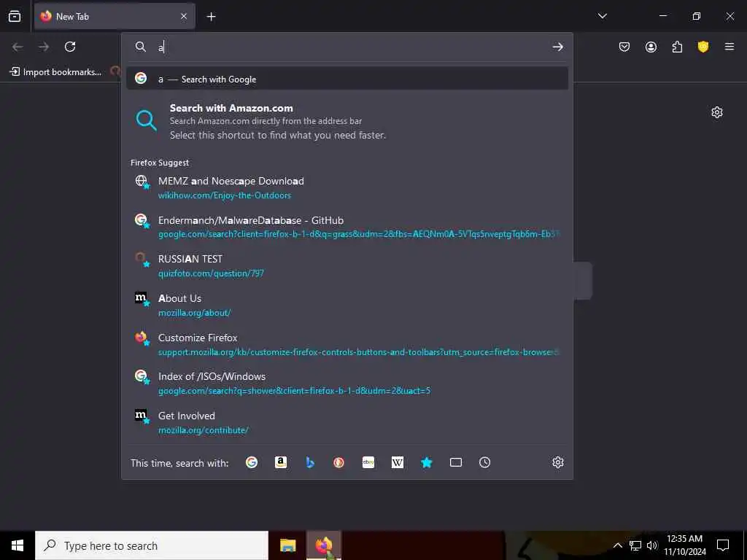The width and height of the screenshot is (747, 560).
Task: Search this time with Bing icon
Action: [x=309, y=462]
